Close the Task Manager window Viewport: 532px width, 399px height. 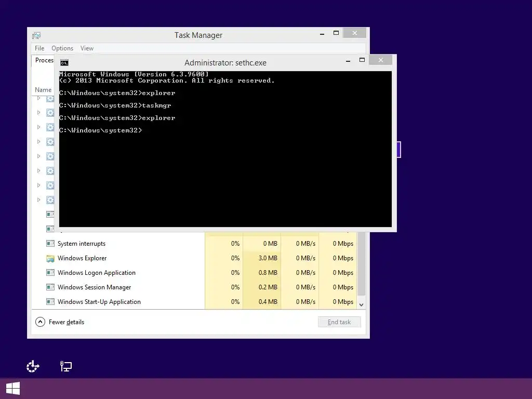[x=354, y=33]
